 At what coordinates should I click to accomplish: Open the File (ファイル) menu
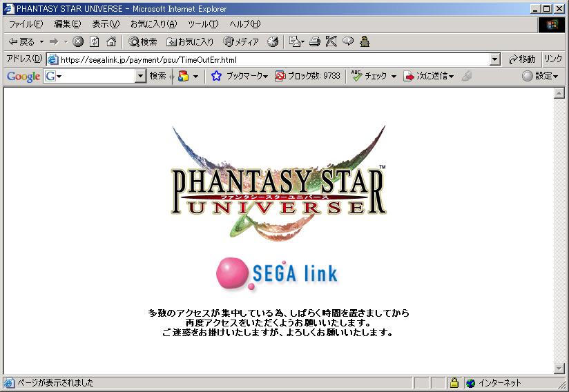[25, 24]
